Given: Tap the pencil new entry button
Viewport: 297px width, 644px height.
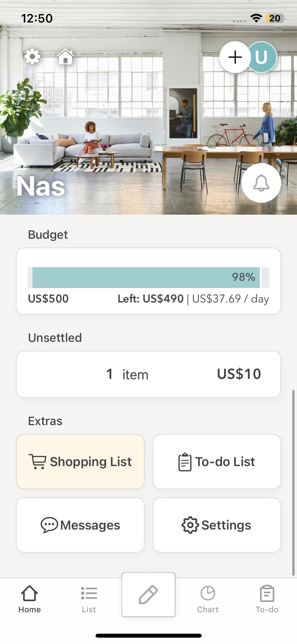Looking at the screenshot, I should click(148, 595).
